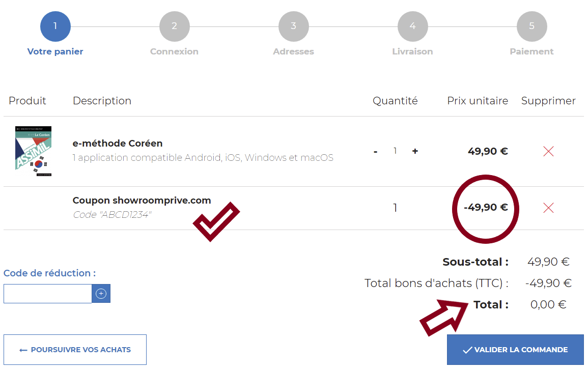Click Poursuivre vos achats button
The height and width of the screenshot is (369, 588).
(x=75, y=350)
